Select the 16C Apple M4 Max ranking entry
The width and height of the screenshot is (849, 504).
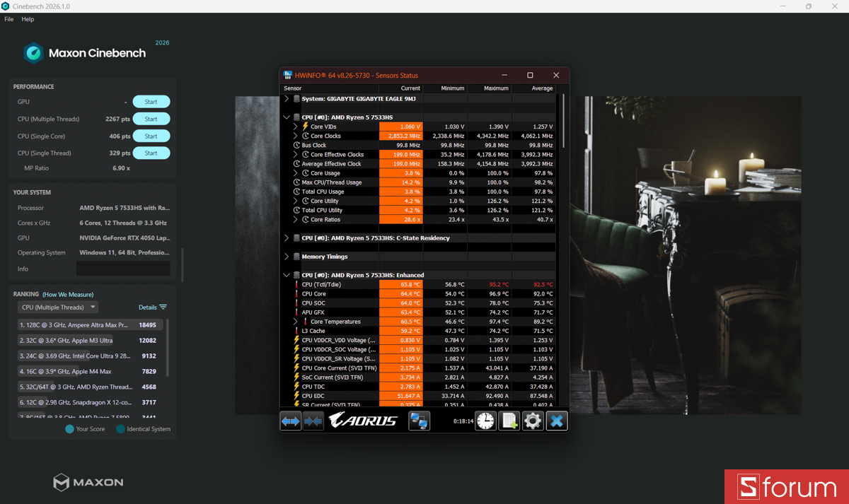pyautogui.click(x=90, y=372)
